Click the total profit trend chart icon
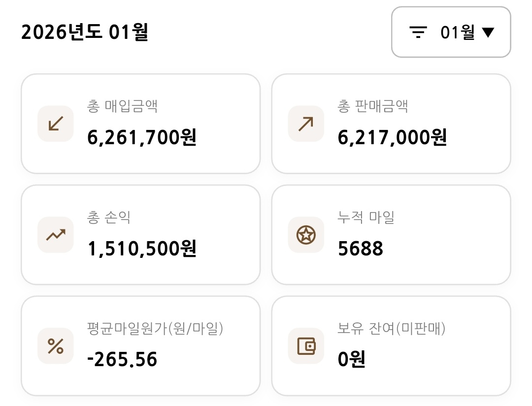 [56, 235]
